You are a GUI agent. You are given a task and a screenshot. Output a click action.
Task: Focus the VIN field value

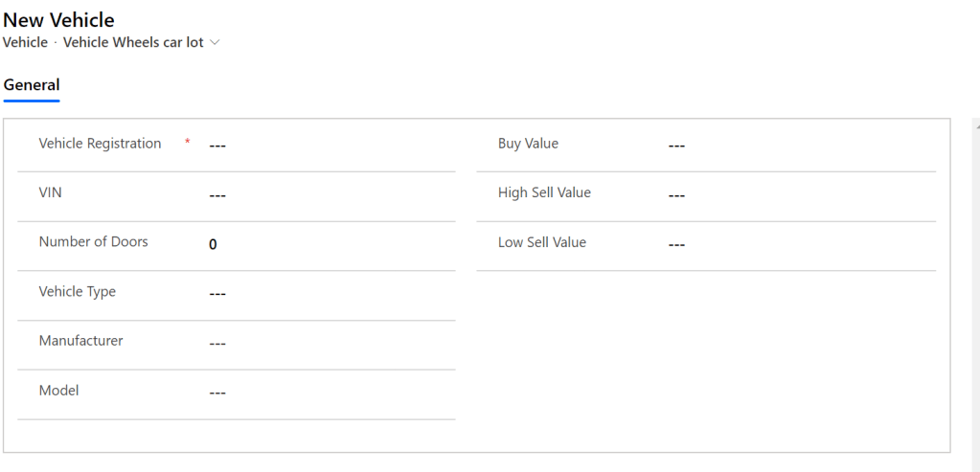click(x=326, y=195)
